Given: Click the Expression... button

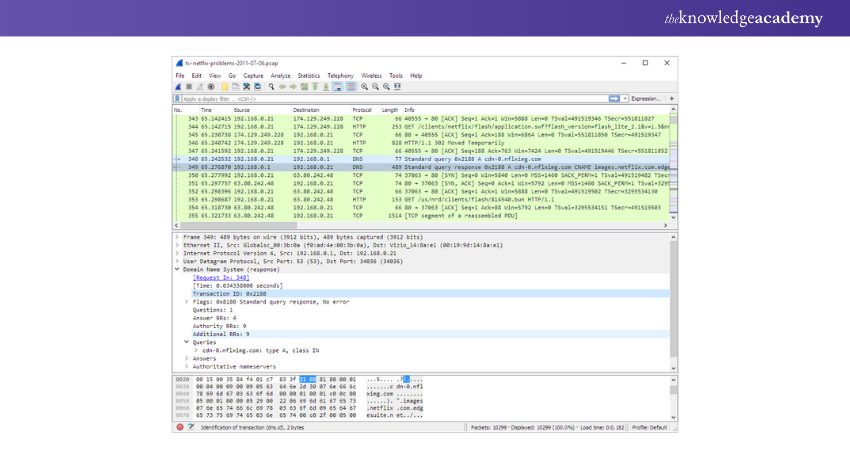Looking at the screenshot, I should 646,99.
